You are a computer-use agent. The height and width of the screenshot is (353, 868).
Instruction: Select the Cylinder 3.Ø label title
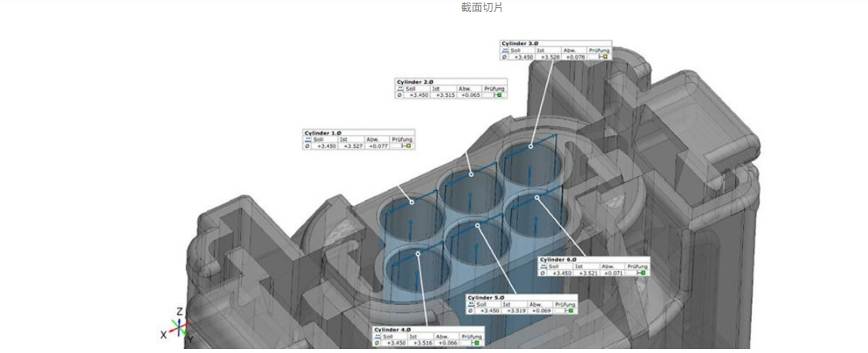coord(520,43)
